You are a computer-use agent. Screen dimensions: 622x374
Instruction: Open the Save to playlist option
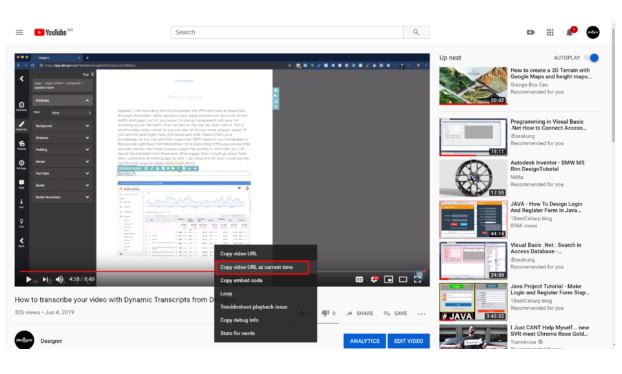coord(395,313)
